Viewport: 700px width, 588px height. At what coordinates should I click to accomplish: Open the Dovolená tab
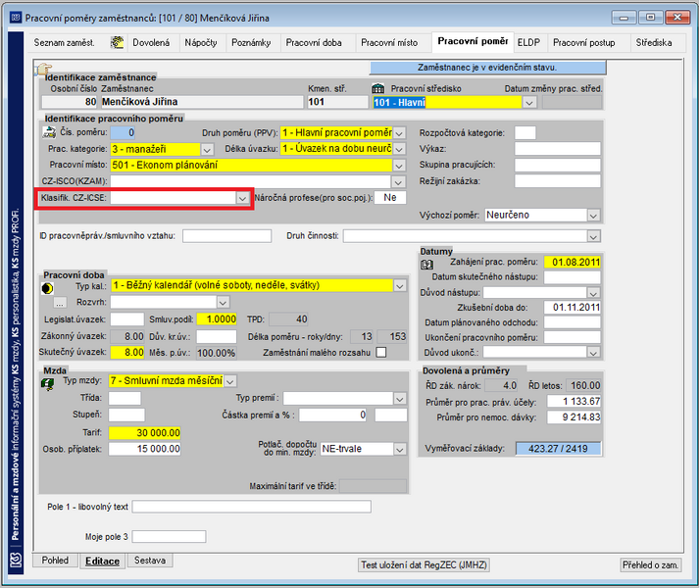click(x=151, y=43)
